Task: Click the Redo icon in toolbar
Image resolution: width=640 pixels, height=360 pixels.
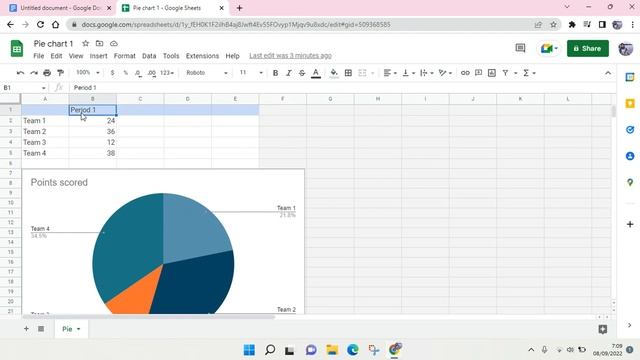Action: [34, 73]
